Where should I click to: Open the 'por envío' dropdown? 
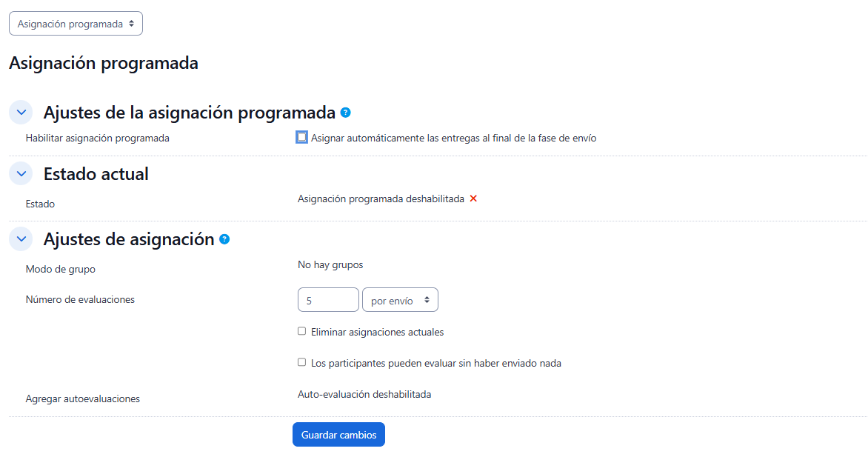(400, 300)
